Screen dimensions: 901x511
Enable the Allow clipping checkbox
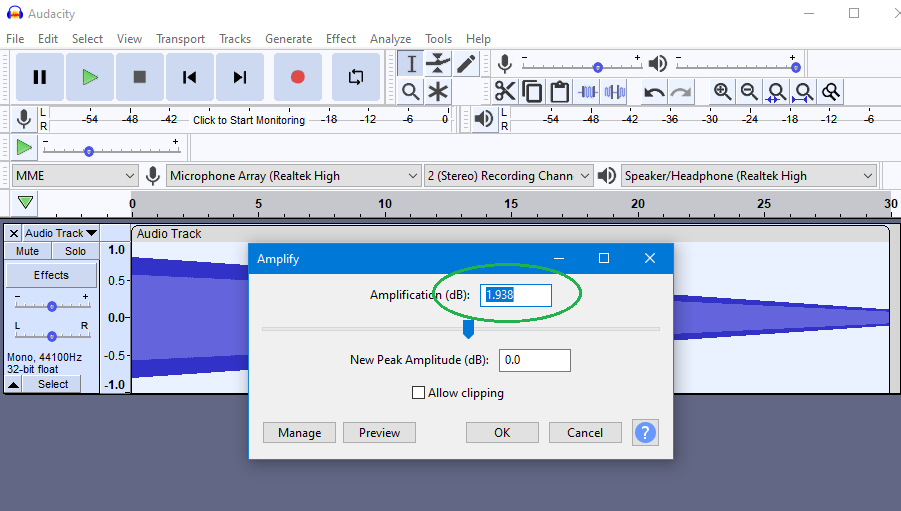[418, 393]
